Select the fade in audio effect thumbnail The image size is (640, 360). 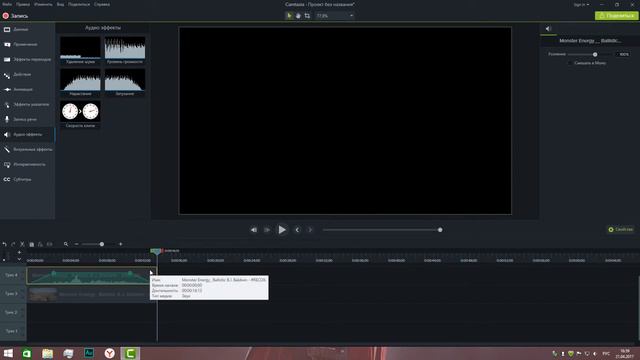click(x=80, y=82)
